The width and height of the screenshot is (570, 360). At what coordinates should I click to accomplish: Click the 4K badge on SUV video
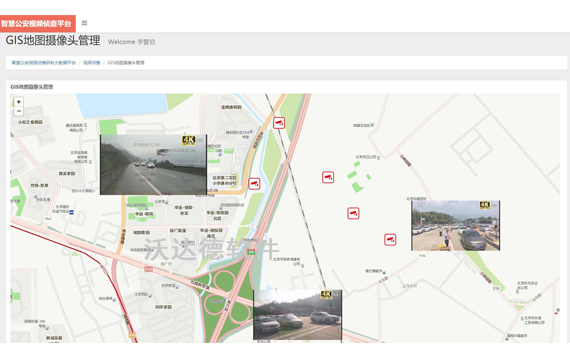point(326,295)
